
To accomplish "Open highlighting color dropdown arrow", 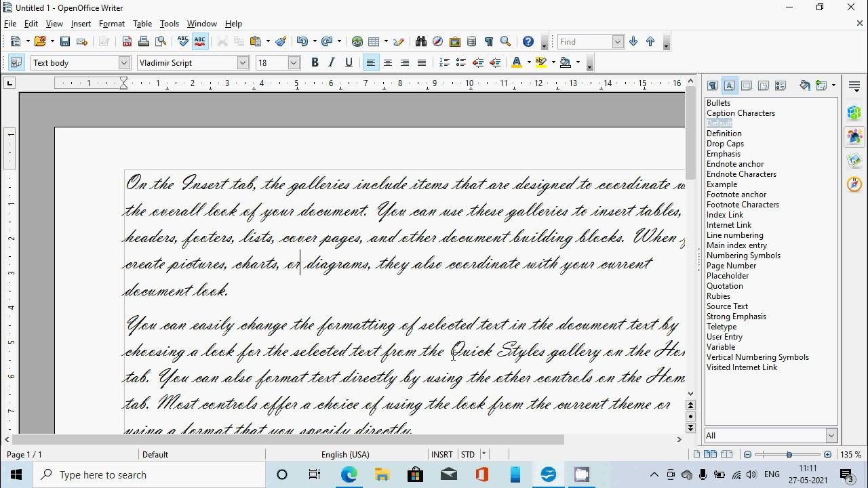I will [553, 62].
